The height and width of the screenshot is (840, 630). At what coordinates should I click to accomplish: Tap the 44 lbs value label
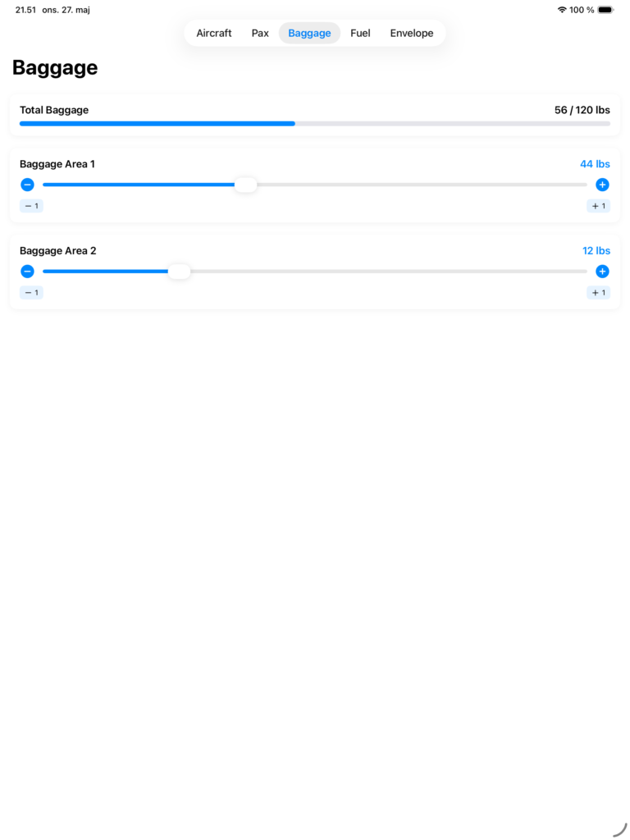[595, 164]
